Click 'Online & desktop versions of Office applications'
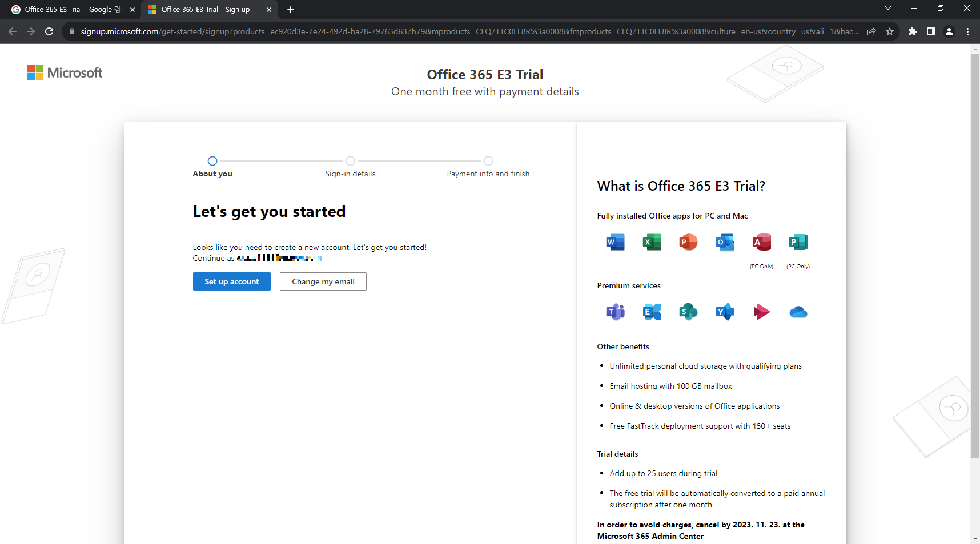980x544 pixels. pos(694,406)
